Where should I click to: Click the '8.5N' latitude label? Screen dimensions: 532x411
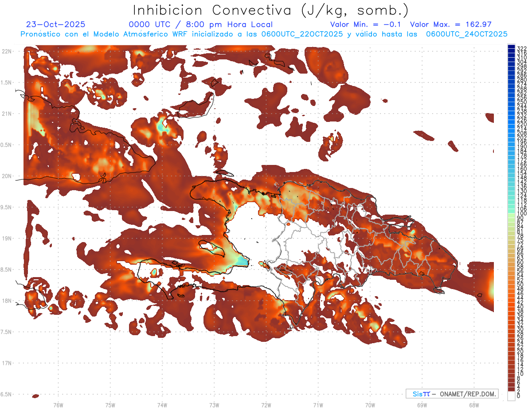(x=6, y=270)
